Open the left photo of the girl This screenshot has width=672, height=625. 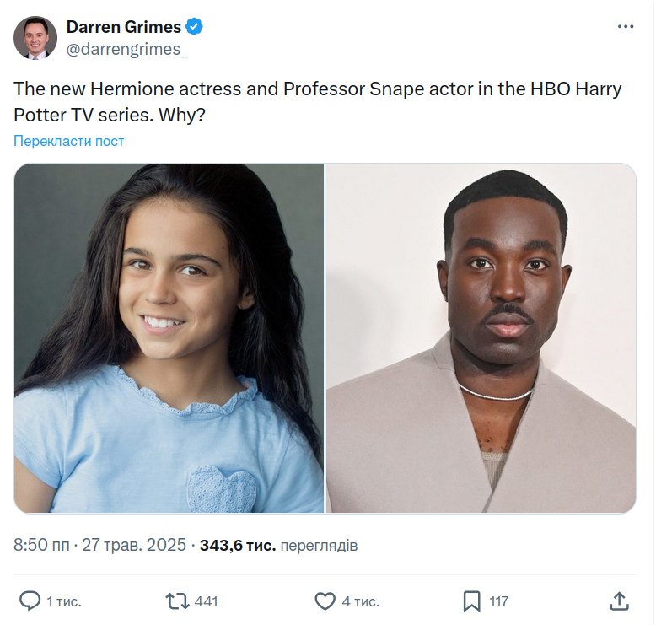coord(169,337)
